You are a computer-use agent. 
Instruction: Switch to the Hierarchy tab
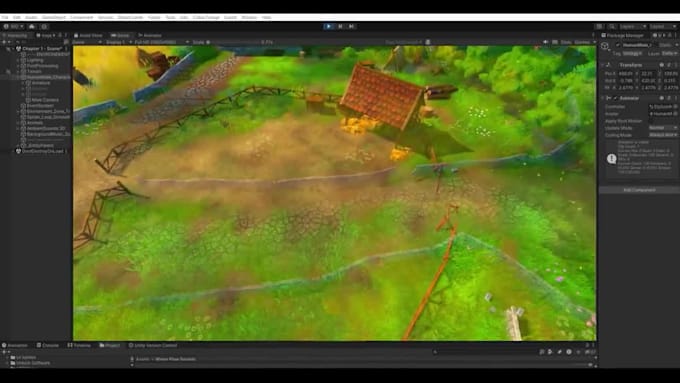pyautogui.click(x=15, y=36)
